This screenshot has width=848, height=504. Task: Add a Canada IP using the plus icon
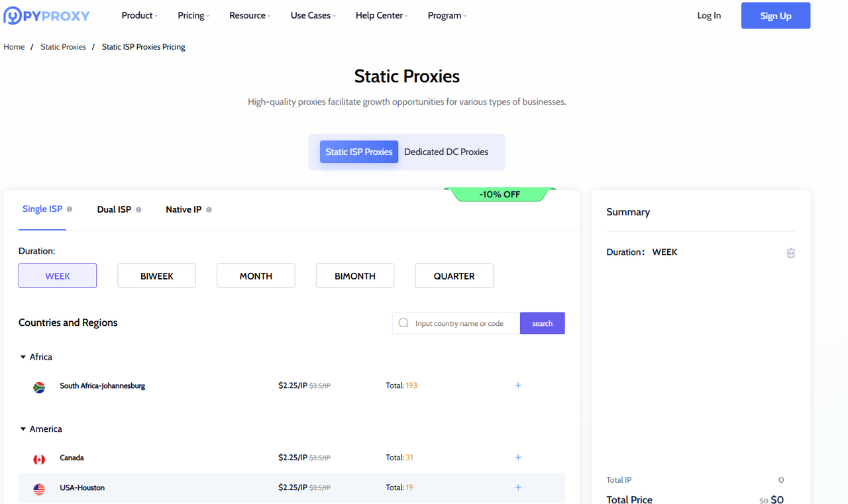(518, 457)
